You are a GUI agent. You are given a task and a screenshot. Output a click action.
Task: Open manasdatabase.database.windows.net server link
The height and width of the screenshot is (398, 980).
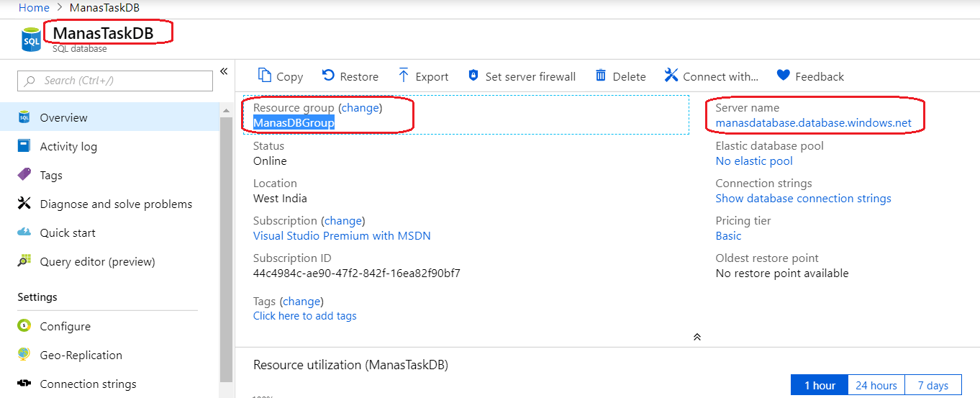point(814,123)
